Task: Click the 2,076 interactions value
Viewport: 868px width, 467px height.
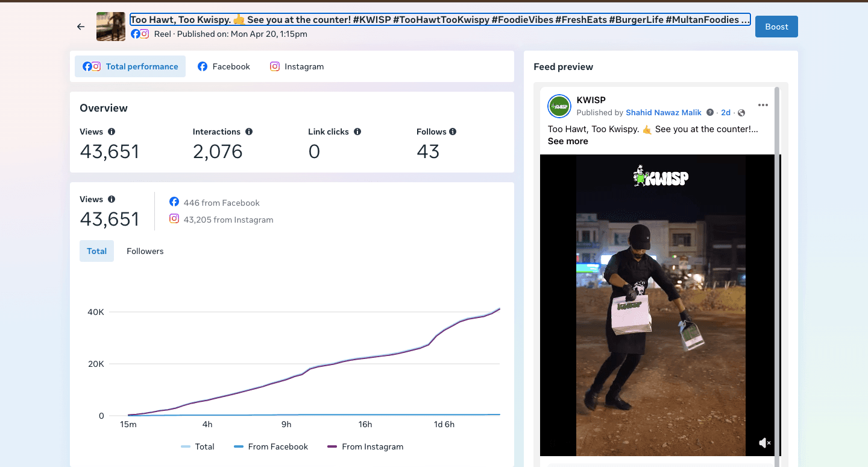Action: 218,151
